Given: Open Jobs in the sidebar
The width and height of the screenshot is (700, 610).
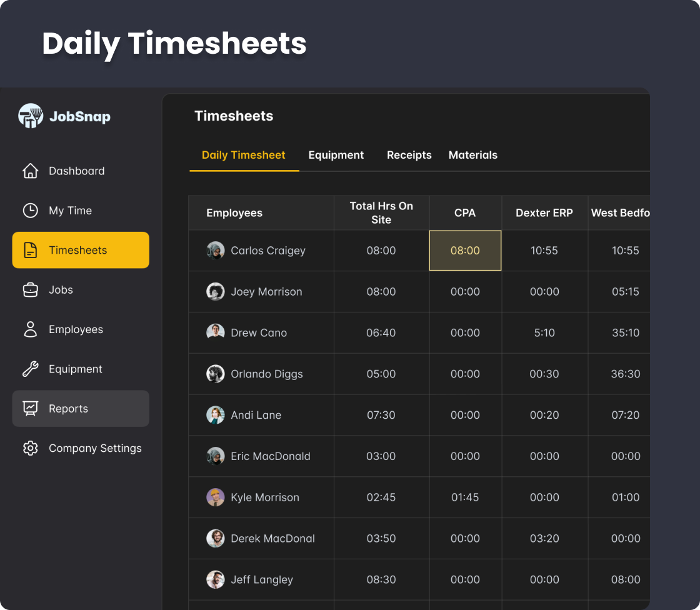Looking at the screenshot, I should (81, 290).
